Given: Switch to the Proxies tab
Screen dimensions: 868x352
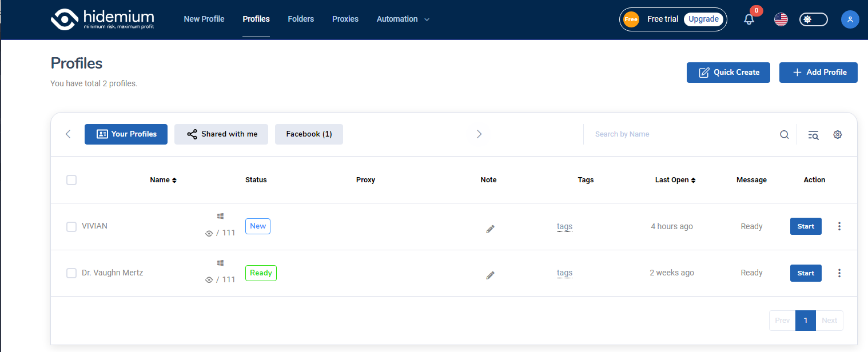Looking at the screenshot, I should (x=345, y=19).
